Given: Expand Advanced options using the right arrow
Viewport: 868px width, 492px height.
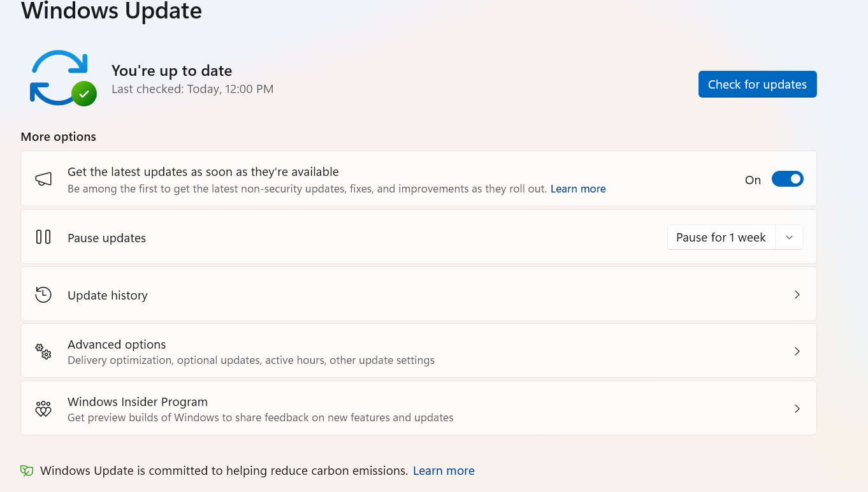Looking at the screenshot, I should click(x=797, y=351).
